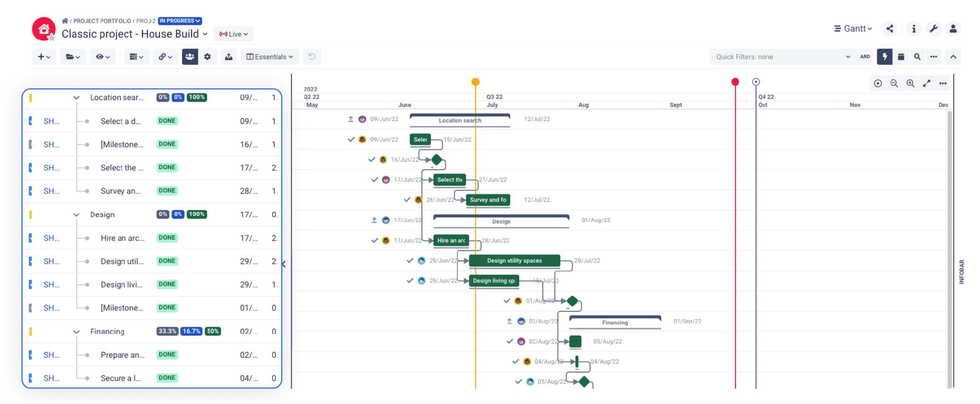Zoom out the Gantt chart
Image resolution: width=980 pixels, height=404 pixels.
[x=894, y=83]
